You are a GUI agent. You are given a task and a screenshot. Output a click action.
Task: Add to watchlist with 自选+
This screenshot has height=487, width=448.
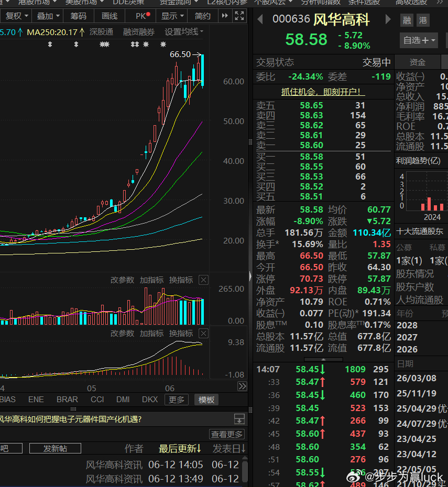419,40
